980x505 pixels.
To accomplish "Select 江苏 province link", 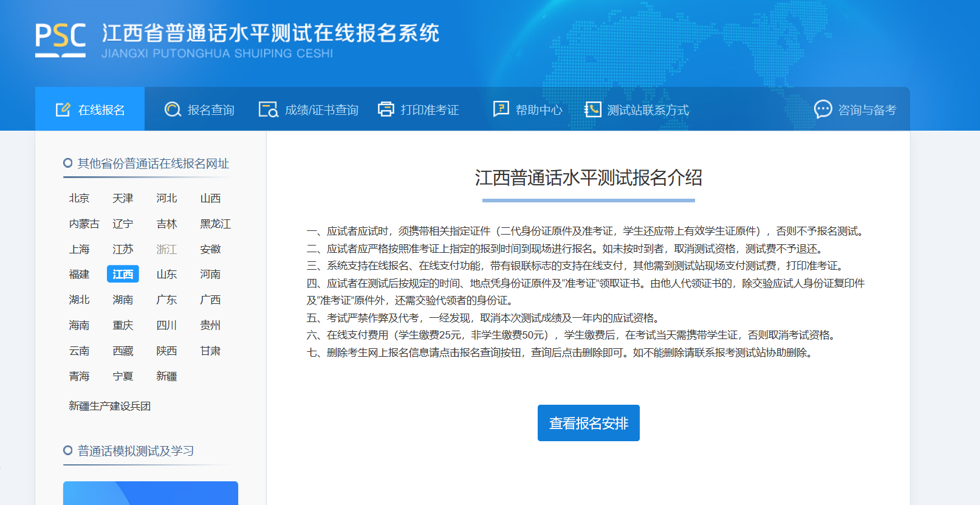I will [x=123, y=249].
